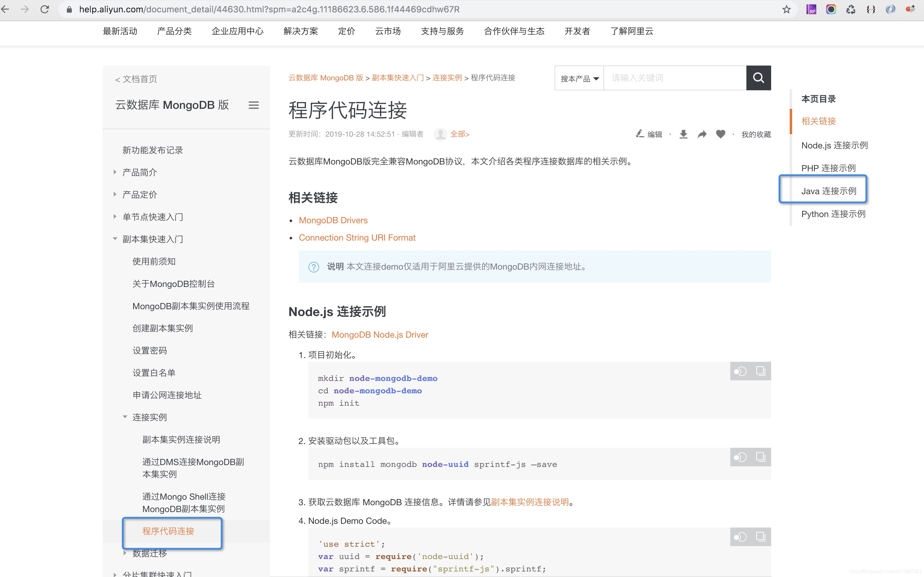Open MongoDB Node.js Driver link
This screenshot has height=577, width=924.
(380, 335)
